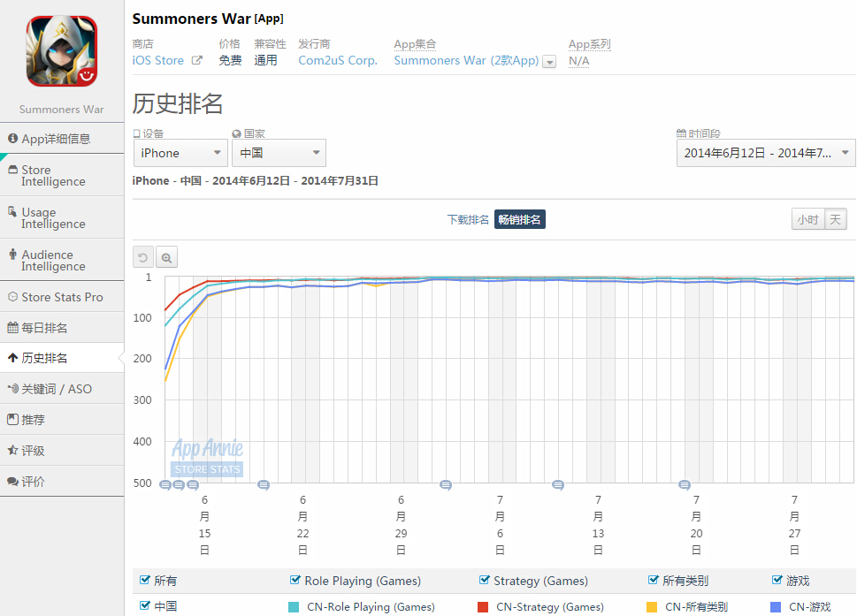Open Store Intelligence section

pyautogui.click(x=62, y=175)
